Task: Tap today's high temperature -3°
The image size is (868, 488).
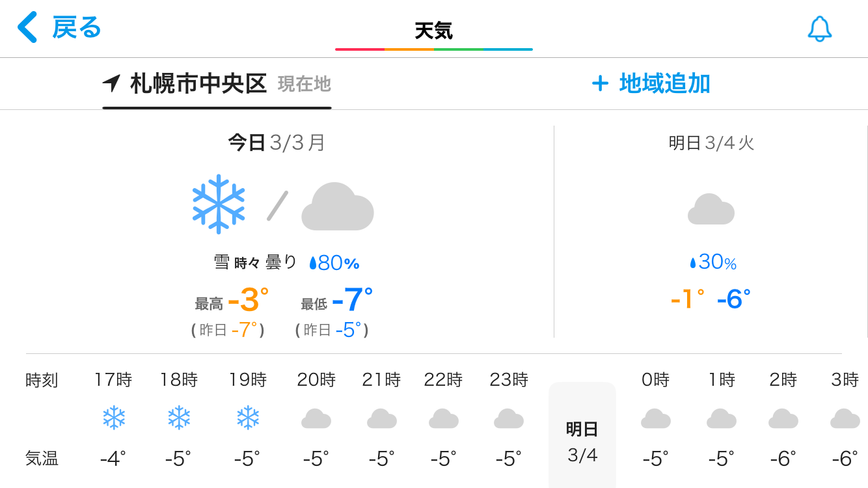Action: [x=248, y=300]
